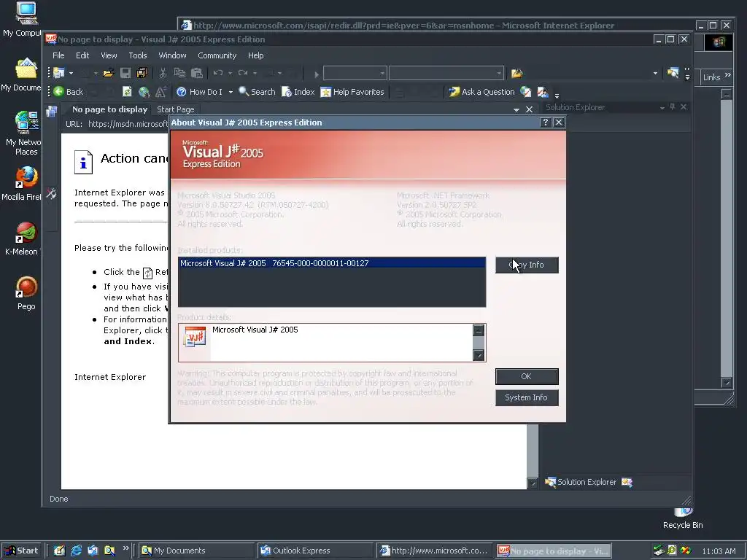Open the Tools menu
747x560 pixels.
tap(138, 55)
